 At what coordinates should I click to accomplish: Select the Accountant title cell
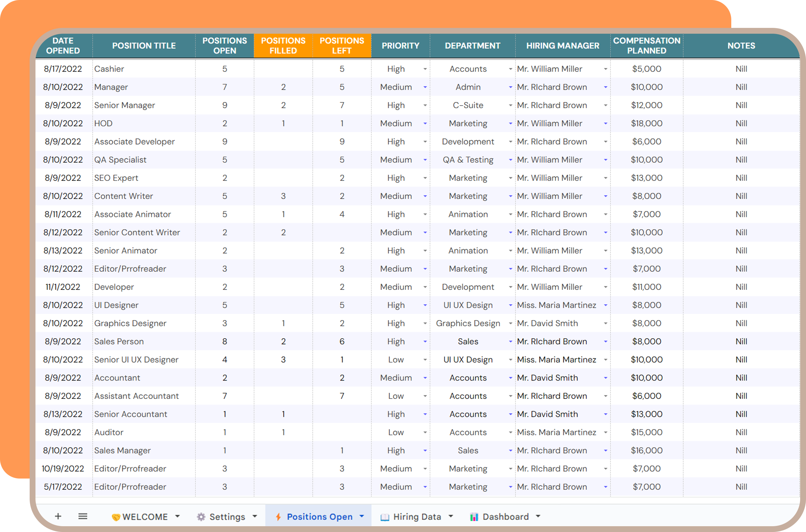[144, 378]
